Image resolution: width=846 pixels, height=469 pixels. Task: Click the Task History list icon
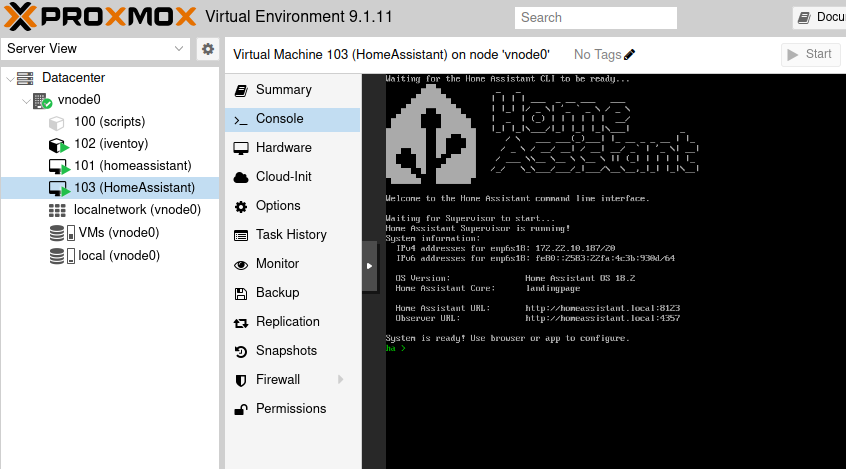(241, 236)
